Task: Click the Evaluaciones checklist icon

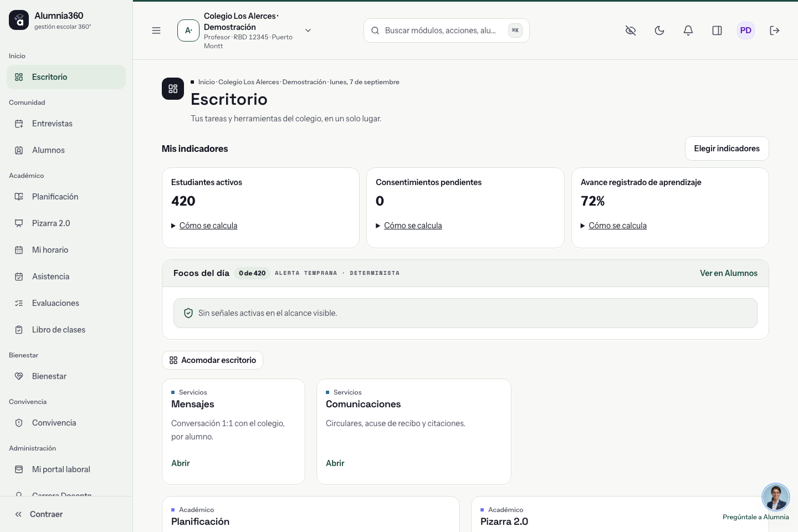Action: (x=19, y=303)
